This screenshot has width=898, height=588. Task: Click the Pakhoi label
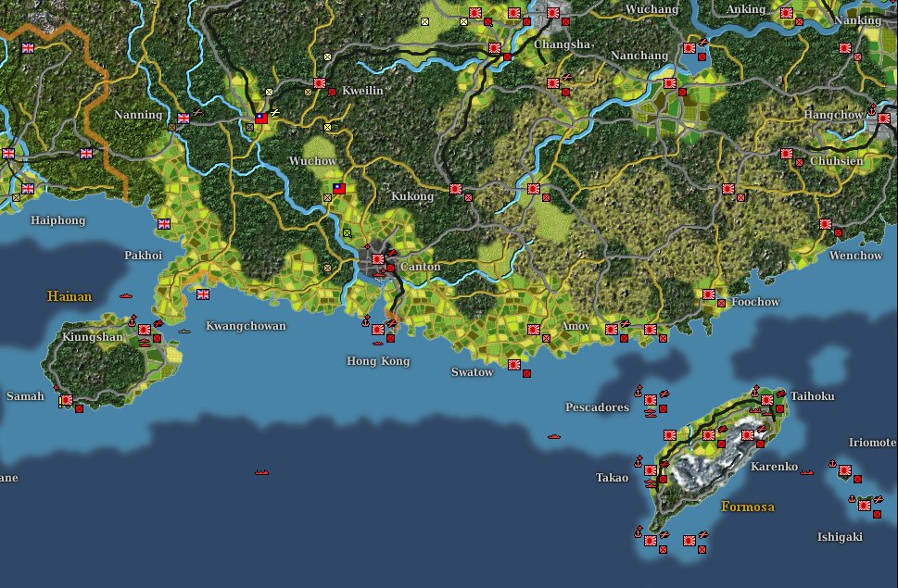pos(143,255)
